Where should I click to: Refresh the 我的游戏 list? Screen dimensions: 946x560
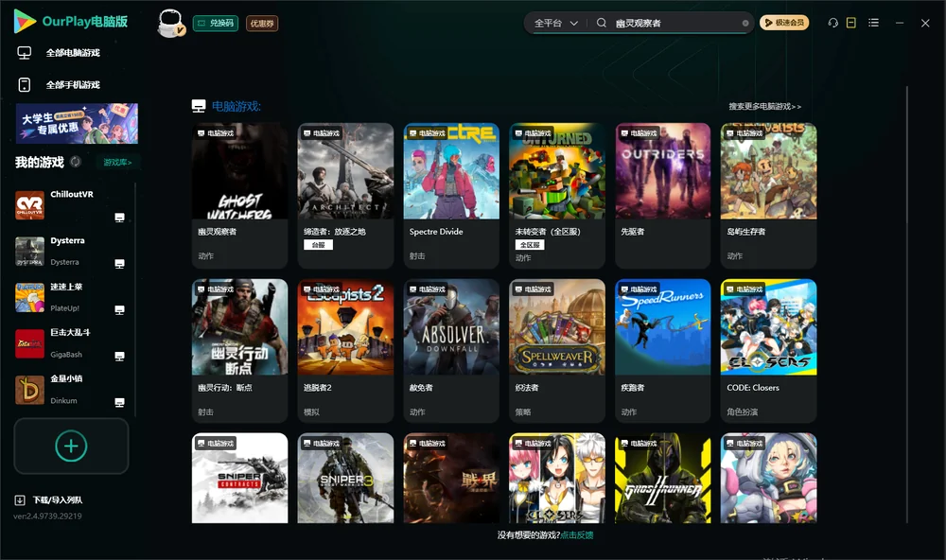point(76,162)
